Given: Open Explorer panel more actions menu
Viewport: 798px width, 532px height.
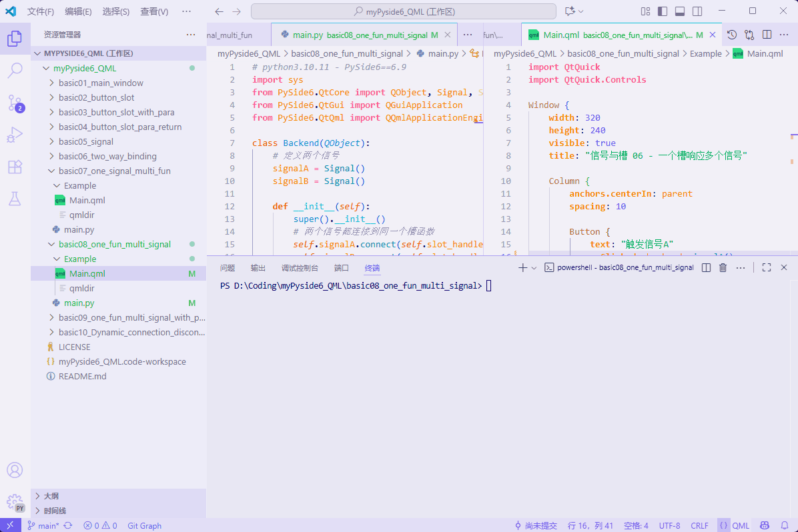Looking at the screenshot, I should click(x=191, y=35).
